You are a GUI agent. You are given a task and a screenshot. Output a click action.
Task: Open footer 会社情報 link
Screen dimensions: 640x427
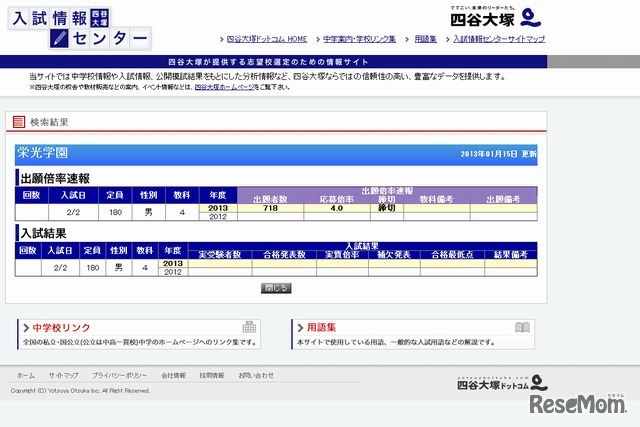click(173, 375)
